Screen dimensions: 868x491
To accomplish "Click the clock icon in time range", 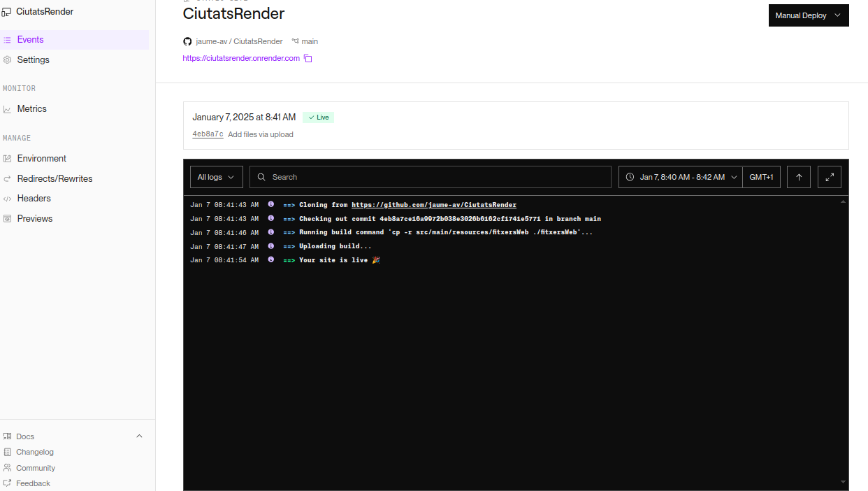I will pyautogui.click(x=630, y=177).
